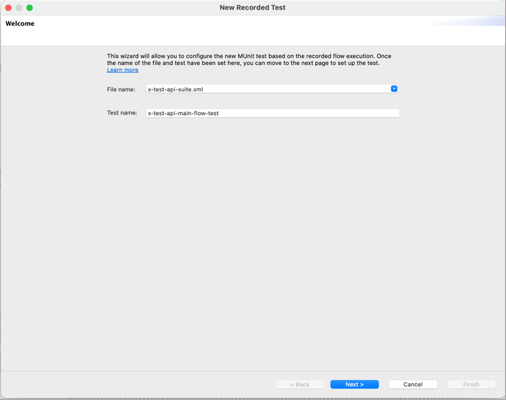506x400 pixels.
Task: Click into the File name combo box text
Action: pyautogui.click(x=268, y=89)
